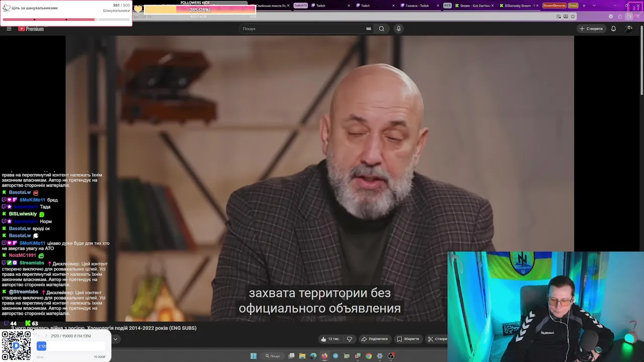Screen dimensions: 644x362
Task: Save the video with Зберегти
Action: tap(408, 339)
